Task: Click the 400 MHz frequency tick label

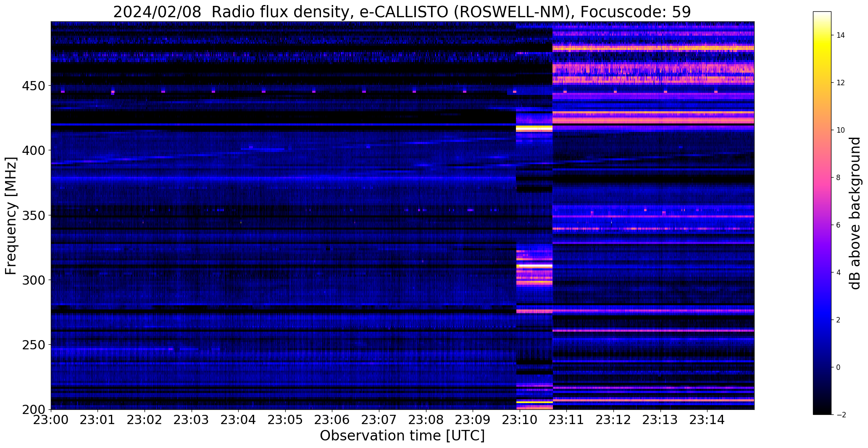Action: click(34, 150)
